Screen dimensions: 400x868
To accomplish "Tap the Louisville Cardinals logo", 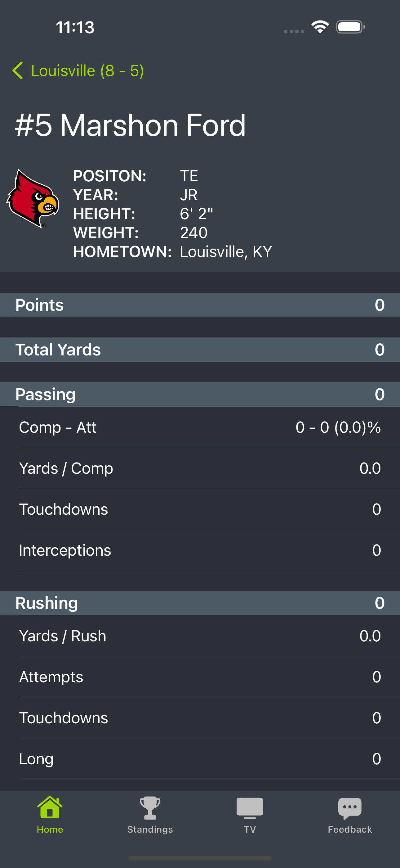I will click(x=33, y=198).
